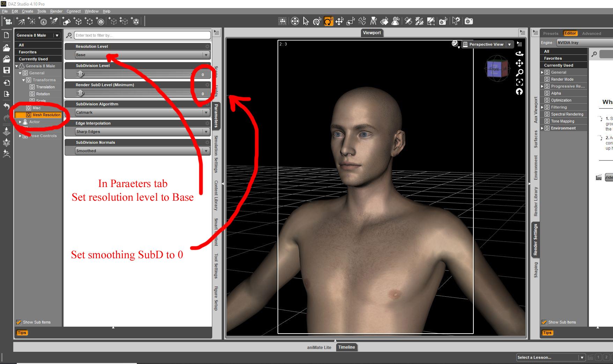The height and width of the screenshot is (364, 613).
Task: Create a new spotlight
Action: pyautogui.click(x=54, y=21)
